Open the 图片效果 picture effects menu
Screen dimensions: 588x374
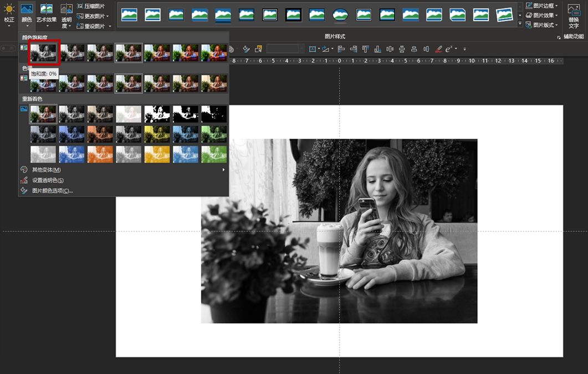coord(541,16)
